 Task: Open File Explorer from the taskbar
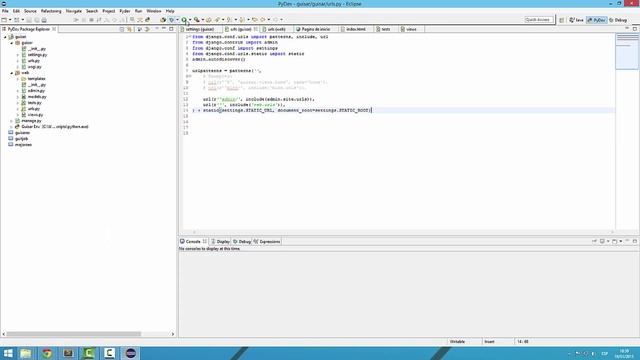(x=26, y=353)
